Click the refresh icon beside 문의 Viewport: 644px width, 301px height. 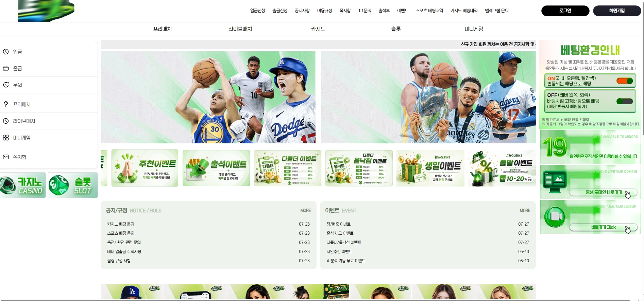coord(6,85)
